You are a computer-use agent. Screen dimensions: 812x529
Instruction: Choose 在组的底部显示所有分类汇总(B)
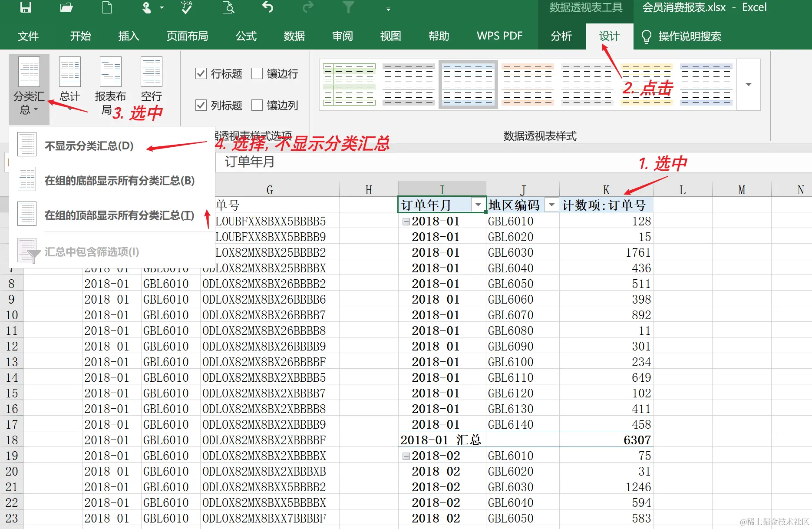pos(112,180)
